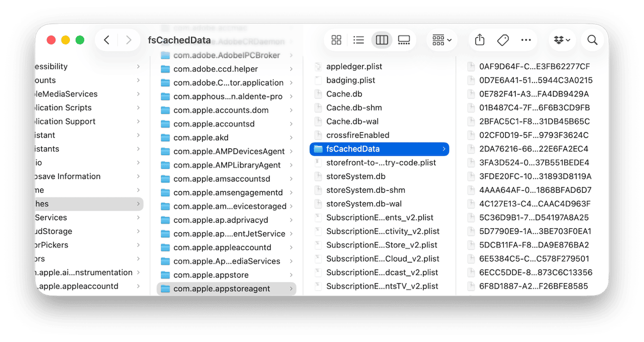Viewport: 644px width, 342px height.
Task: Click the Search magnifier icon
Action: point(593,40)
